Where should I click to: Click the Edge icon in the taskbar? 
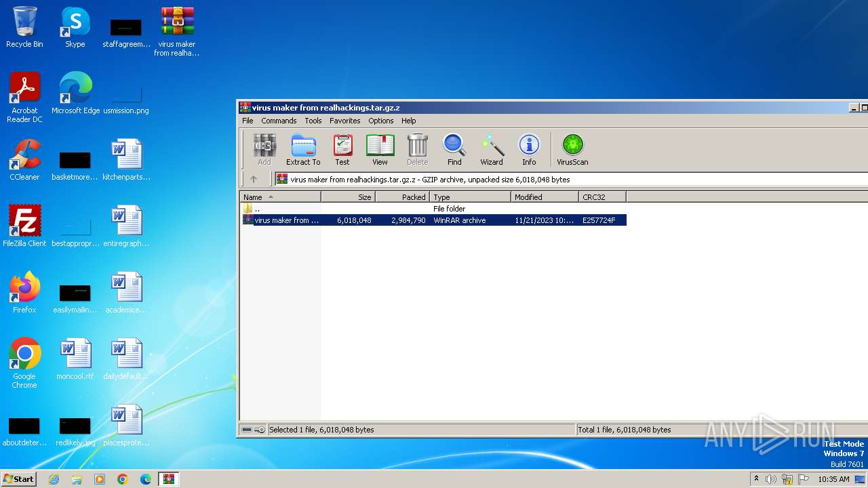click(x=146, y=479)
